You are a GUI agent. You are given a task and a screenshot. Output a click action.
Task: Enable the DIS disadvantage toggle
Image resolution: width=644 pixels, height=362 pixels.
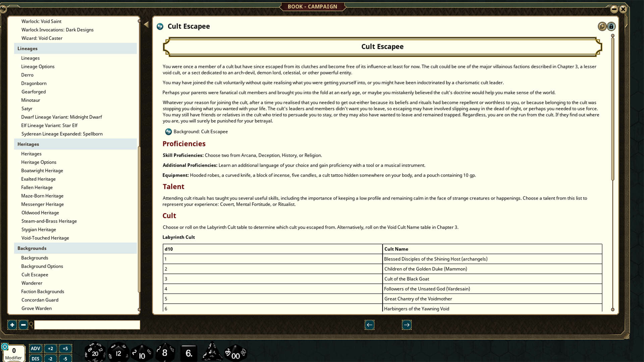(35, 358)
